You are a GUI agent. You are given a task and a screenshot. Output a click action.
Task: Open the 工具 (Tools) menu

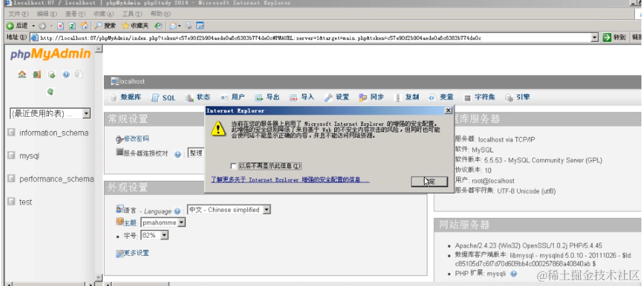pos(132,14)
